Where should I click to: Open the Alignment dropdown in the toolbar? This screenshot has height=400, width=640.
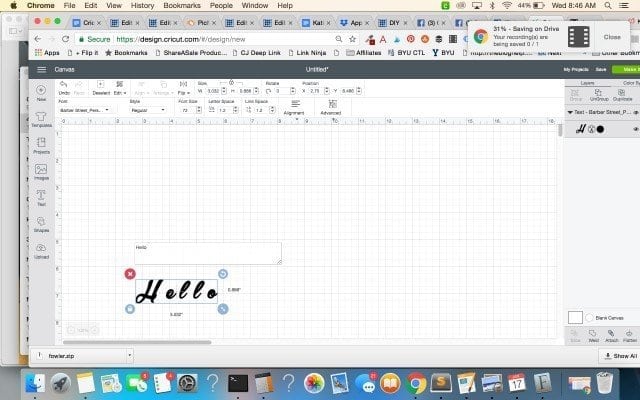294,108
